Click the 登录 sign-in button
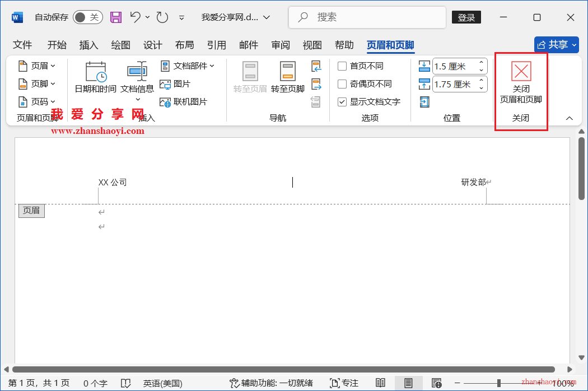The height and width of the screenshot is (391, 588). pos(466,17)
